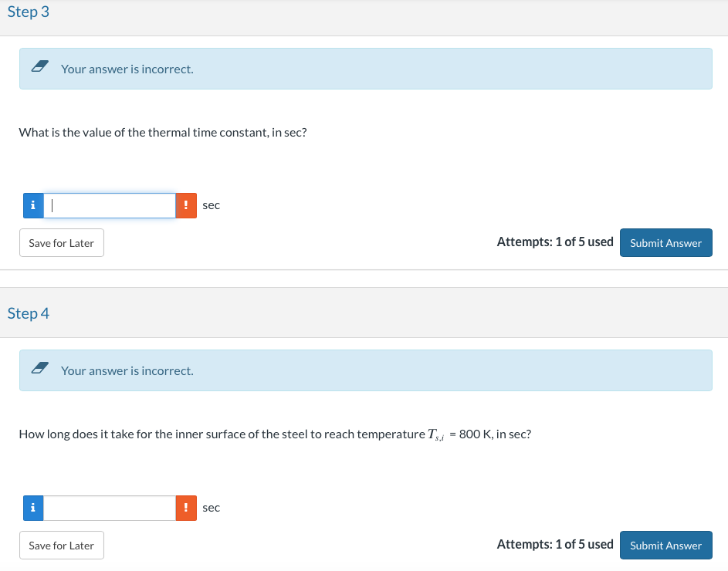728x571 pixels.
Task: Click the orange exclamation icon in Step 3
Action: click(186, 205)
